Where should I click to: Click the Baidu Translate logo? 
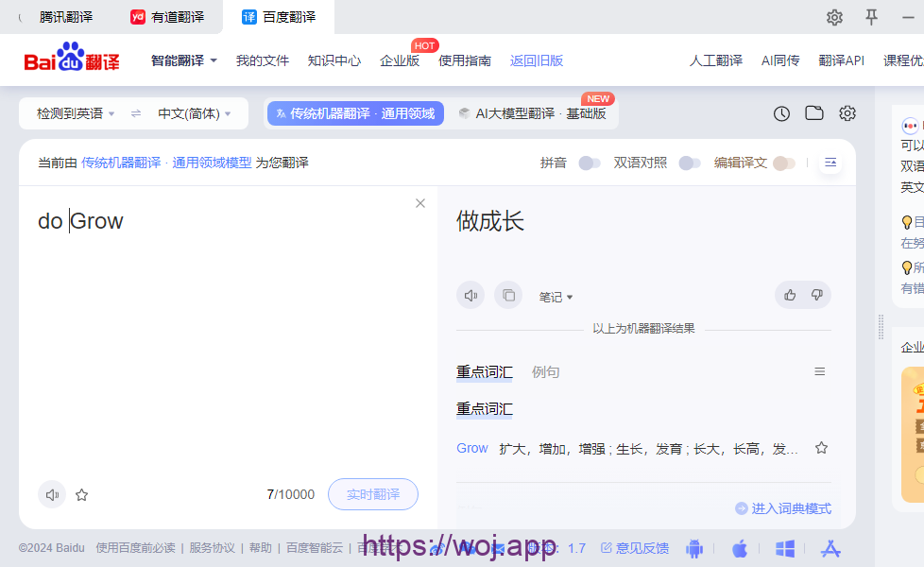click(x=71, y=57)
